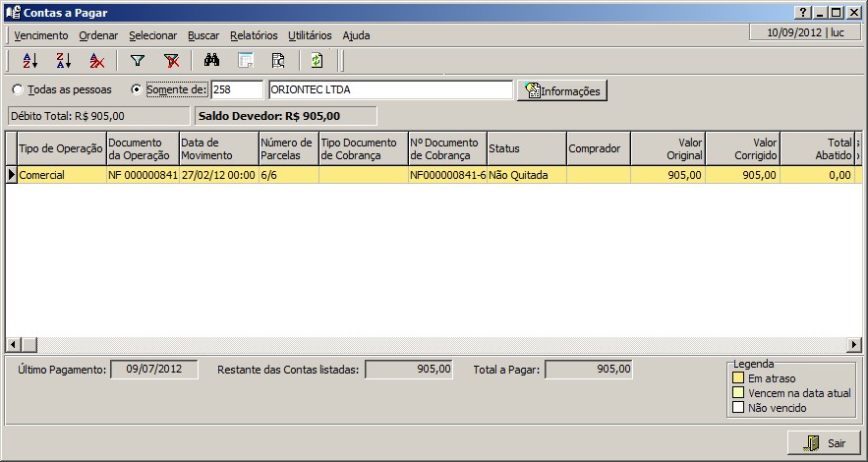This screenshot has width=868, height=462.
Task: Open the Utilitários menu
Action: 310,35
